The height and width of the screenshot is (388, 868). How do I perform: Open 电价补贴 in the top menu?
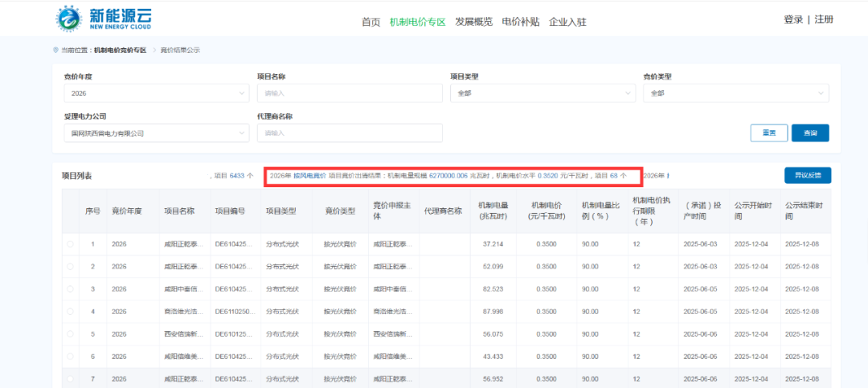[x=521, y=22]
